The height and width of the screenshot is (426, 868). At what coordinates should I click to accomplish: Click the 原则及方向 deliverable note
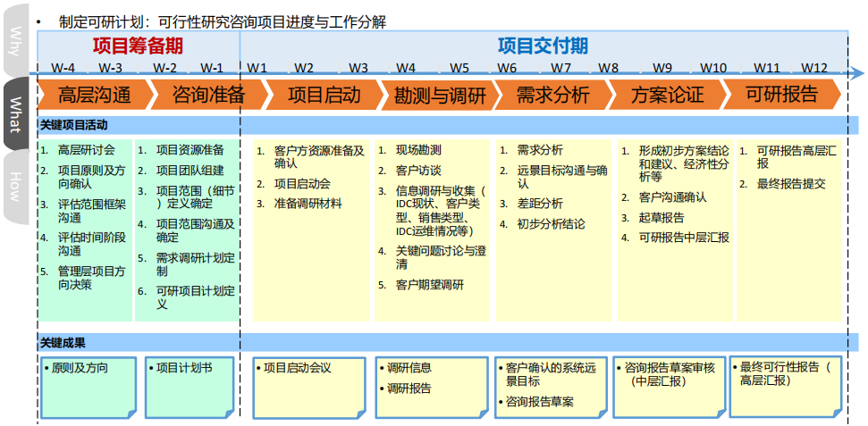coord(88,388)
